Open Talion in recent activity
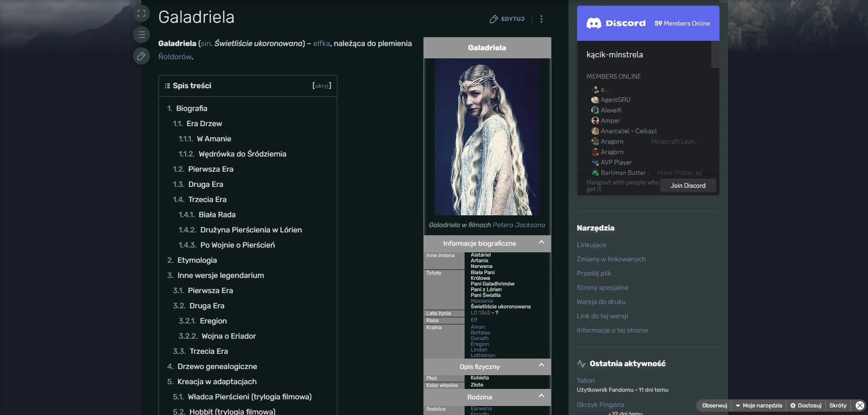 click(586, 381)
